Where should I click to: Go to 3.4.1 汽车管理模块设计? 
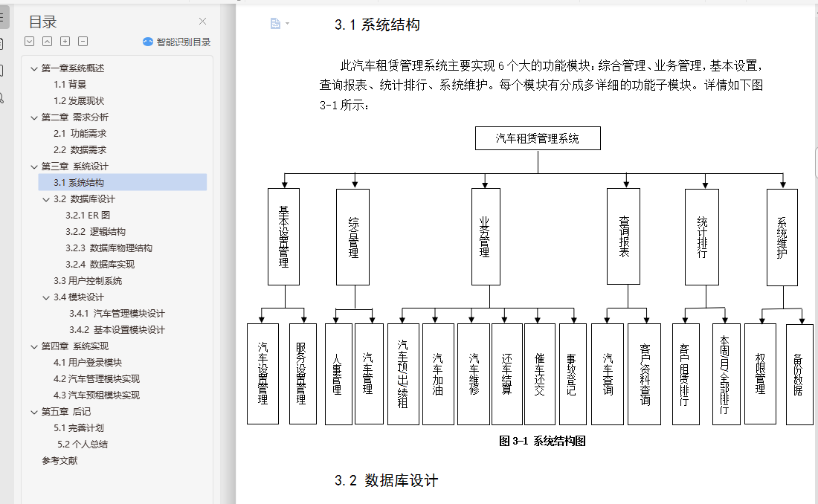117,314
